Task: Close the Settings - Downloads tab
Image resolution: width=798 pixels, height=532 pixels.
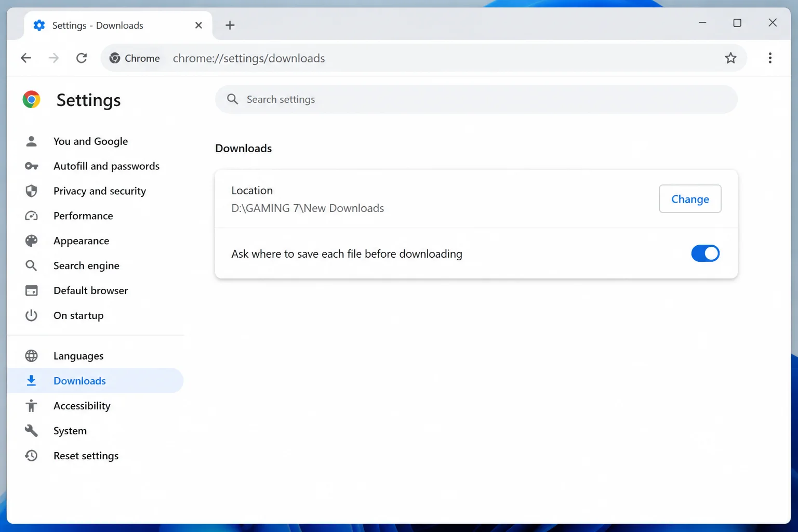Action: 198,25
